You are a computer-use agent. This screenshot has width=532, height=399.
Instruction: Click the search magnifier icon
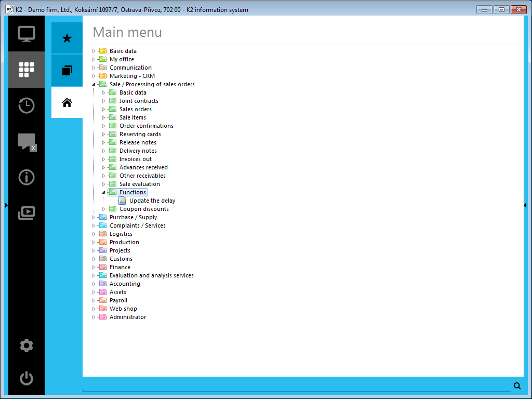click(x=517, y=386)
